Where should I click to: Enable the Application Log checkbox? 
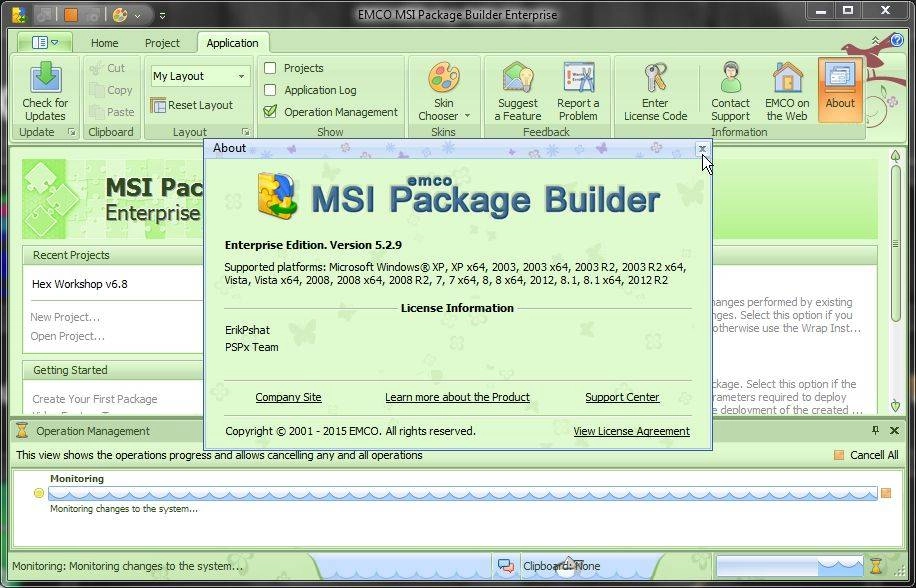(270, 90)
